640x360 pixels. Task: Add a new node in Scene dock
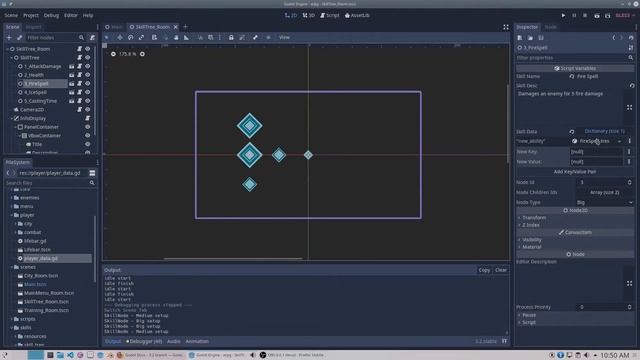(x=9, y=38)
